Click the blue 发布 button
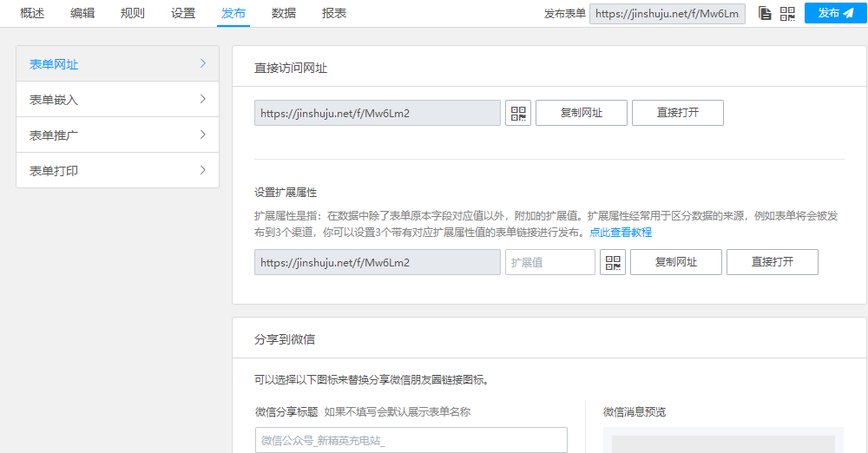This screenshot has height=453, width=868. coord(835,13)
